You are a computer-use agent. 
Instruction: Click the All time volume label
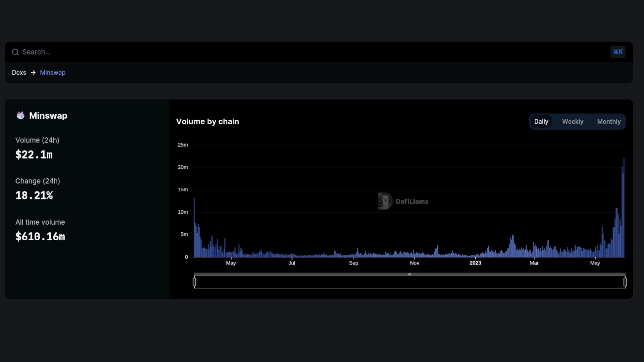point(40,222)
